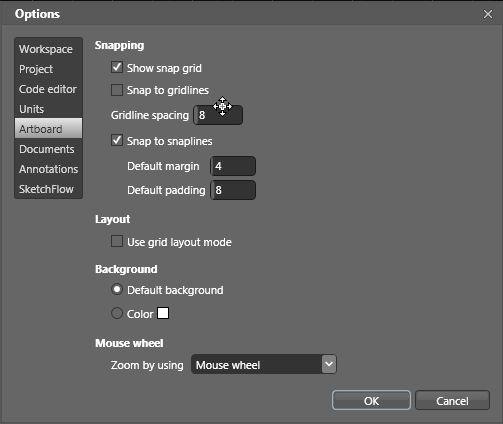Click the Default margin field
The width and height of the screenshot is (503, 424).
pos(233,166)
